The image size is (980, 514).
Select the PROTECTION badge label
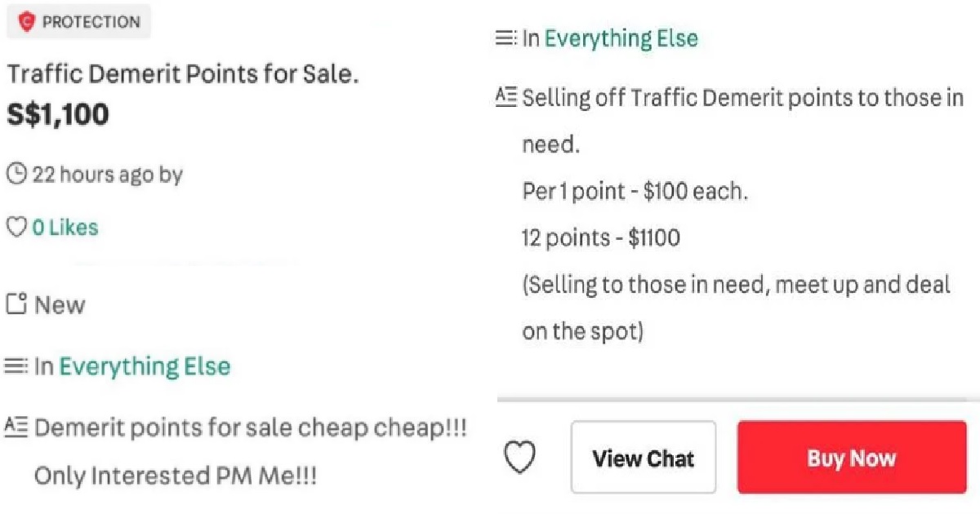coord(91,22)
